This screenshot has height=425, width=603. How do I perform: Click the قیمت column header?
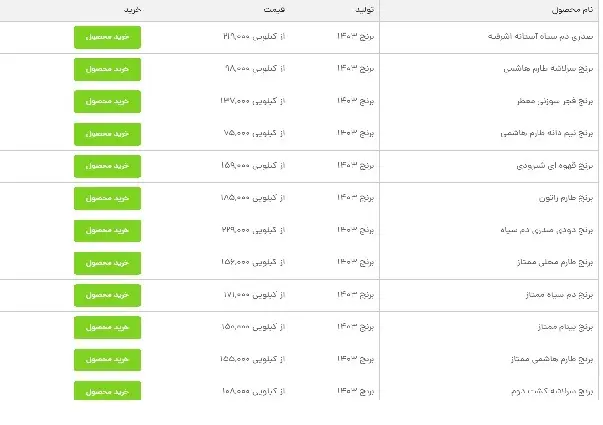(244, 9)
